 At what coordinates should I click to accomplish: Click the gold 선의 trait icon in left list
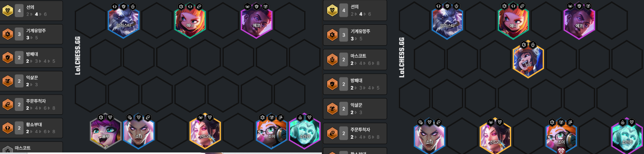(x=8, y=11)
